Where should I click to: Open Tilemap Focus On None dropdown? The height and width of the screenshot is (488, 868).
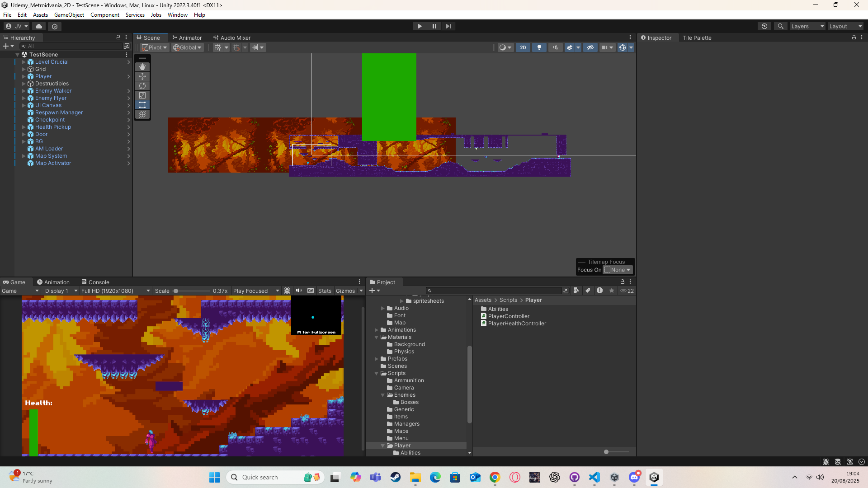click(x=618, y=270)
